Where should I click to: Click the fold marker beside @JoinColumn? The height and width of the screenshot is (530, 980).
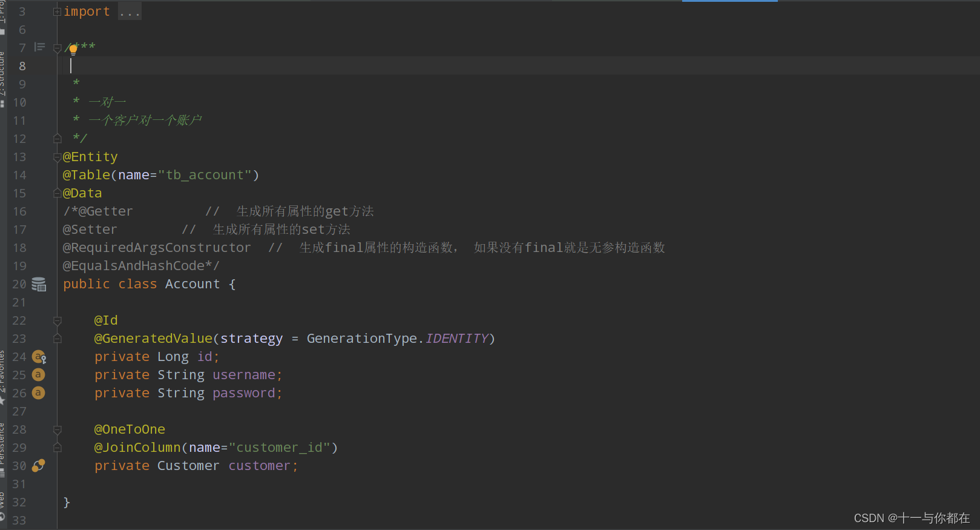tap(58, 448)
